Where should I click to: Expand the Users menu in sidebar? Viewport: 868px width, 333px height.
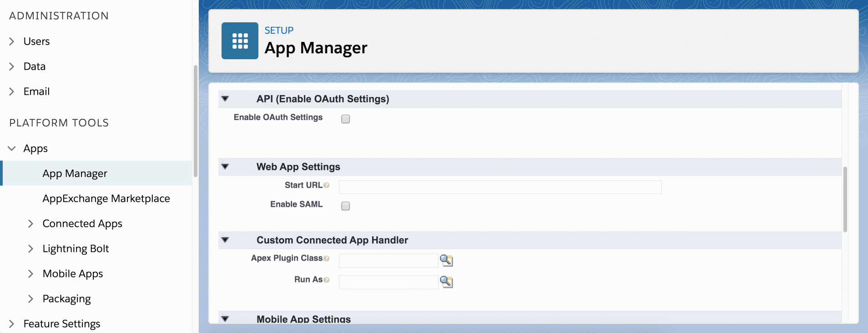point(12,41)
